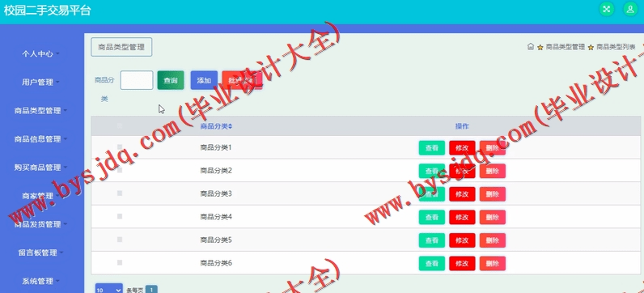Click the red 批量删除 button

click(242, 80)
